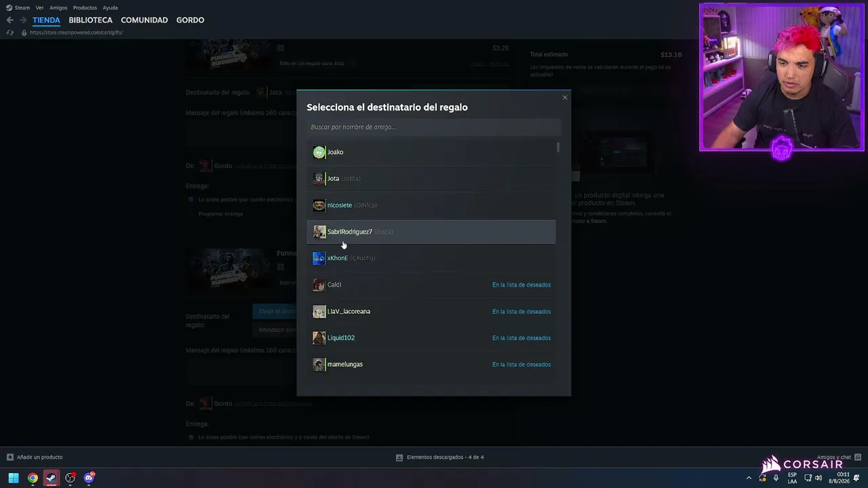
Task: Click the Steam taskbar icon
Action: [x=51, y=478]
